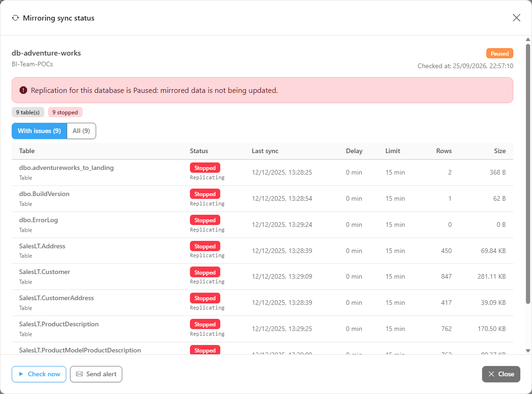Screen dimensions: 532x394
Task: Click the Replication Paused alert message
Action: 154,90
